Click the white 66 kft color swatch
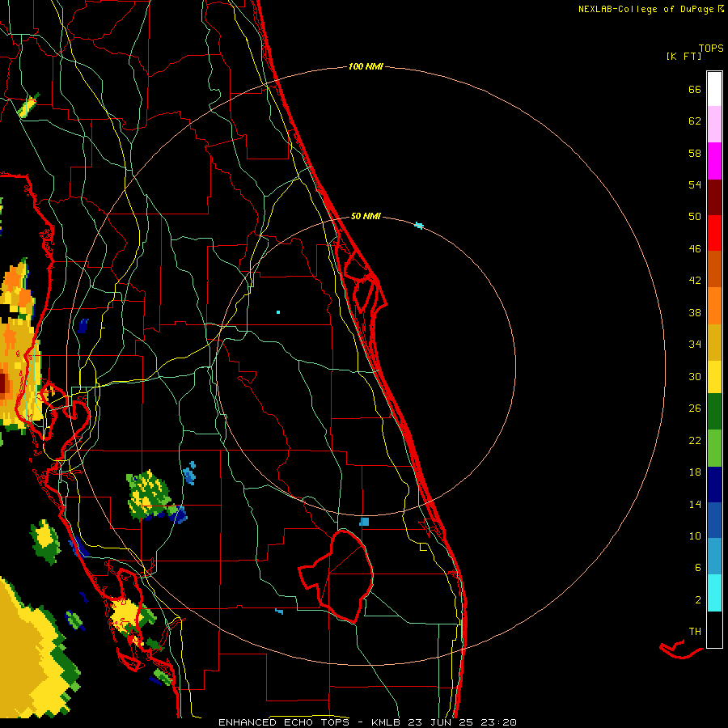Viewport: 728px width, 728px height. click(714, 89)
